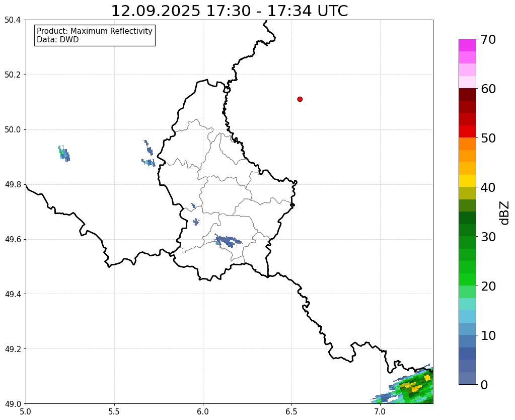Click the latitude axis label 50.4
This screenshot has height=420, width=515.
13,20
